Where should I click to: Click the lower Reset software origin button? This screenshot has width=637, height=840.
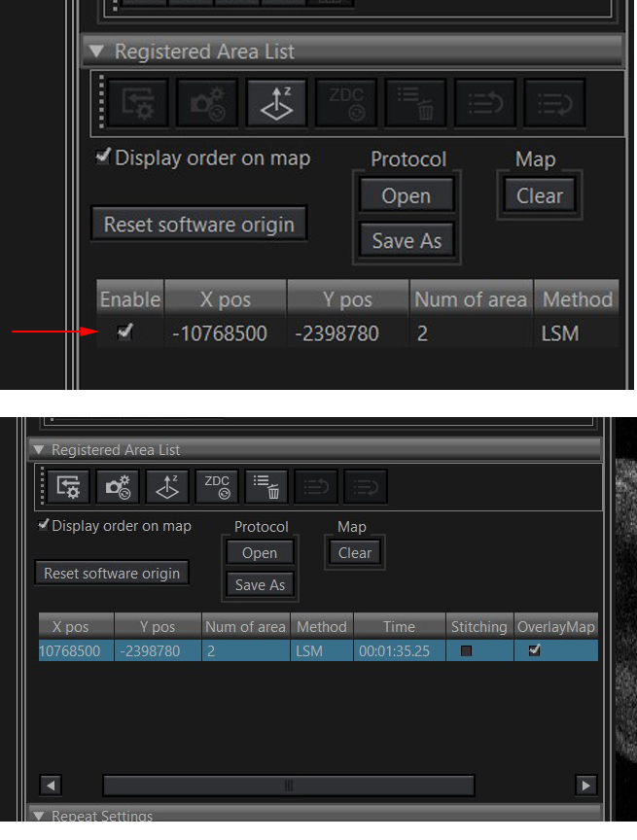coord(112,574)
